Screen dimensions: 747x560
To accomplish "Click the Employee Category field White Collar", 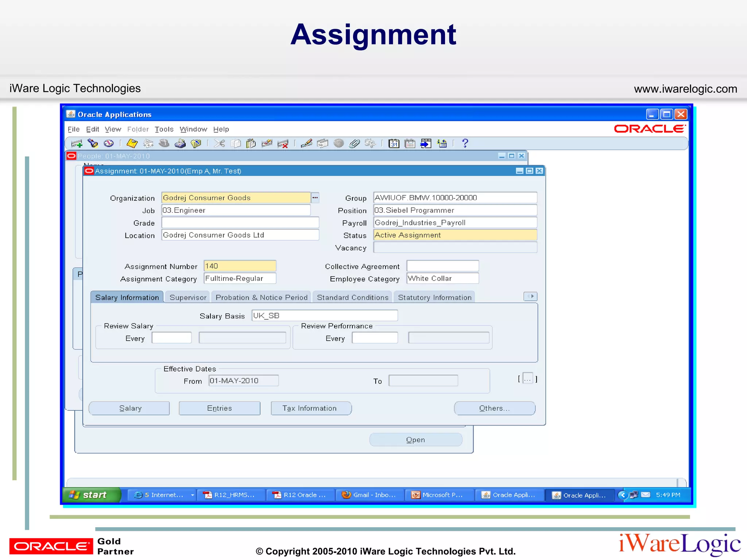I will (443, 278).
